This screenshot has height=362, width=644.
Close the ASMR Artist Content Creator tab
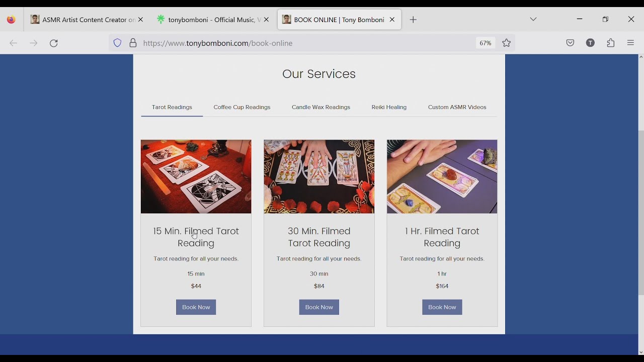tap(140, 20)
